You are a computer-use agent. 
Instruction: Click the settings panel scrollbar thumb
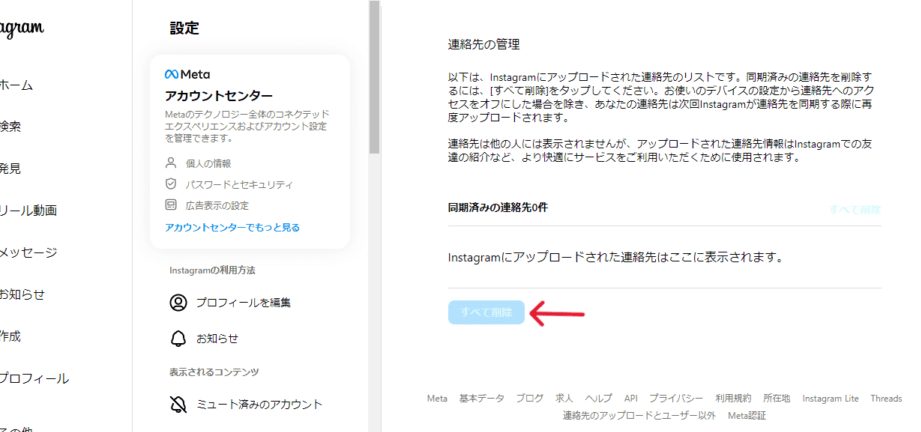click(374, 76)
